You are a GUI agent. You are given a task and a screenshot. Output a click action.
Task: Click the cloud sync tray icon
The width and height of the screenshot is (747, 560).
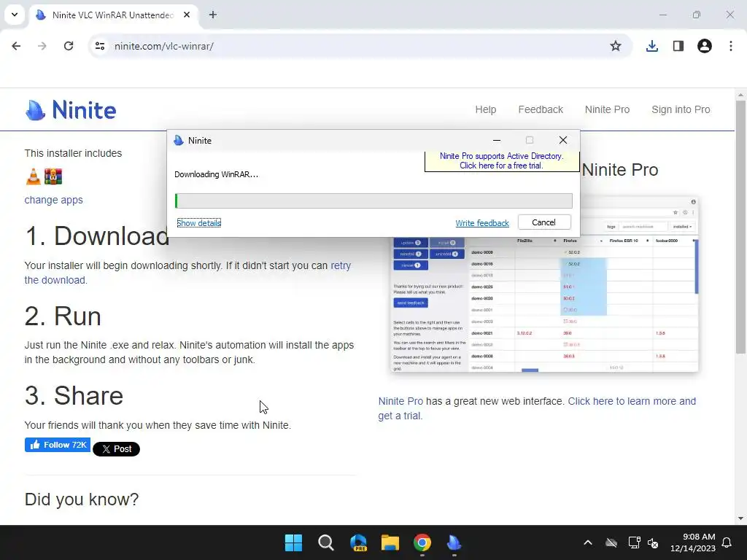tap(611, 542)
